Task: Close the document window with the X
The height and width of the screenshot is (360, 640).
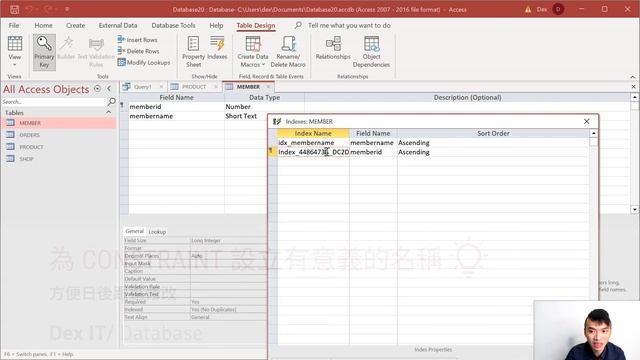Action: pos(633,87)
